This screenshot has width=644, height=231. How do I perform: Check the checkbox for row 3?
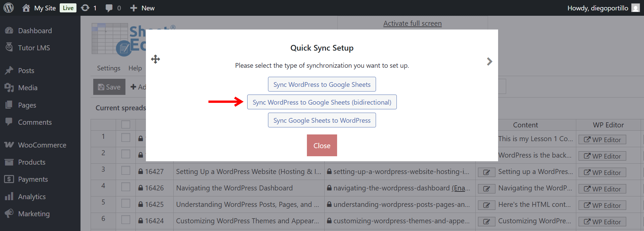pos(126,171)
